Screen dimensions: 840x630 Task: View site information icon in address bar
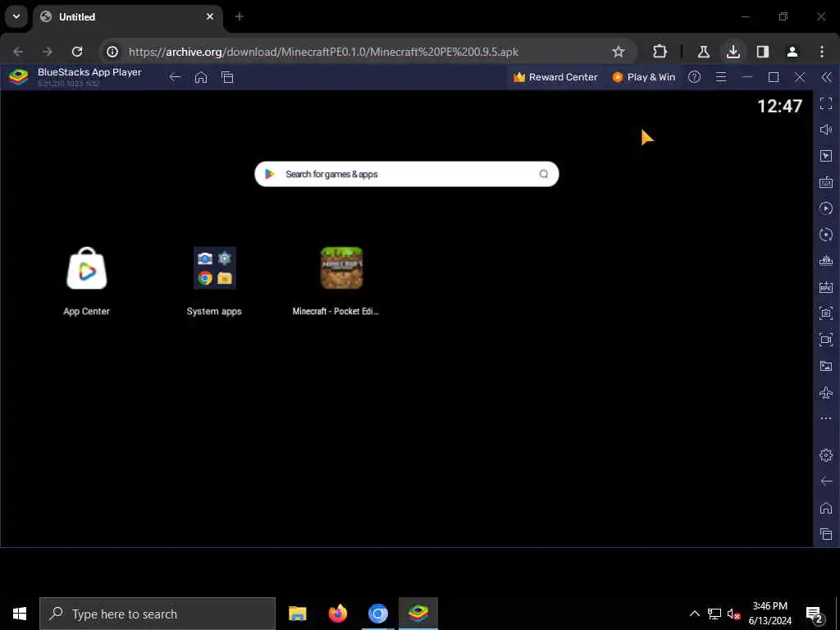click(112, 52)
